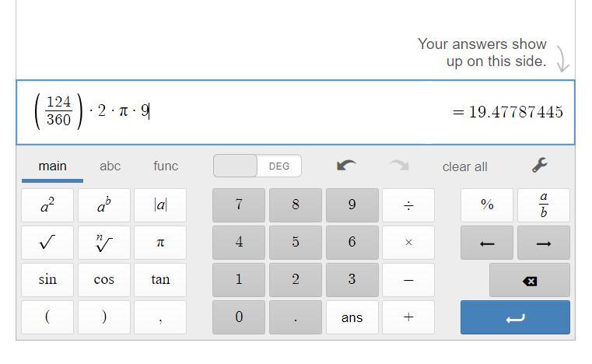Image resolution: width=592 pixels, height=364 pixels.
Task: Select the main keyboard tab
Action: 52,166
